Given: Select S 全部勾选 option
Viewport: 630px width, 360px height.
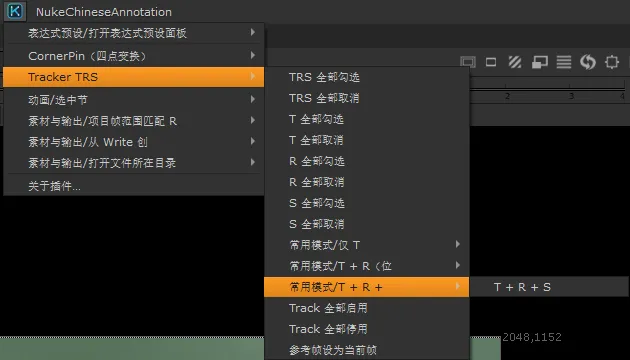Looking at the screenshot, I should [366, 203].
